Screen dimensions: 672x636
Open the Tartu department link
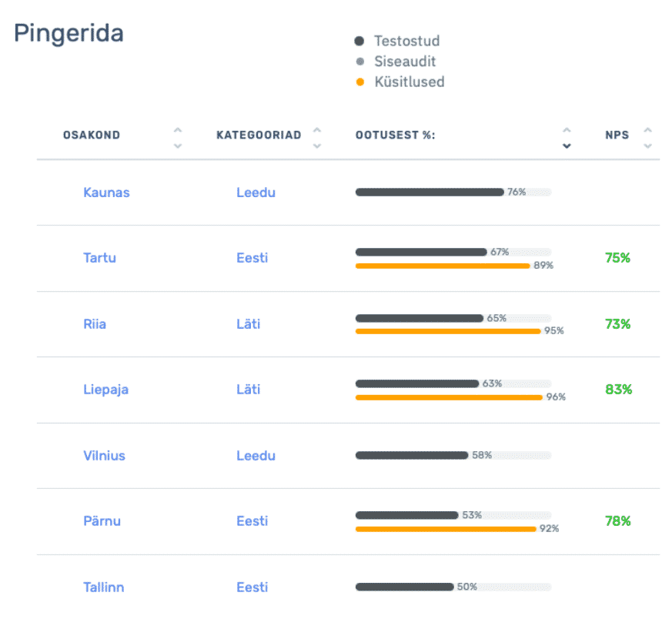[99, 258]
